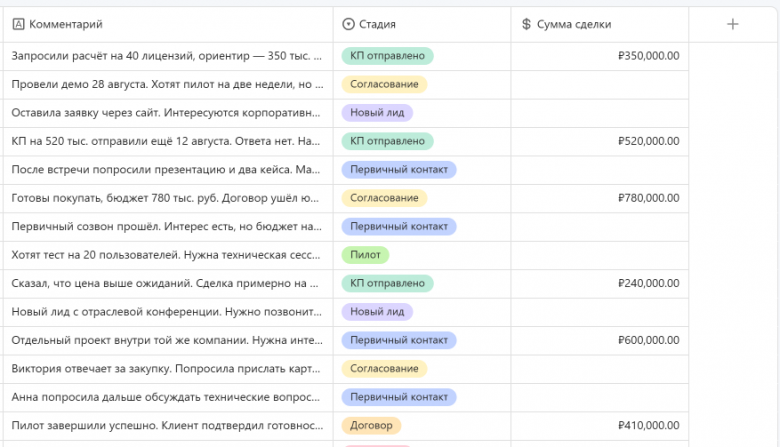
Task: Click 'Первичный контакт' tag in 'Отдельный проект' row
Action: [x=399, y=340]
